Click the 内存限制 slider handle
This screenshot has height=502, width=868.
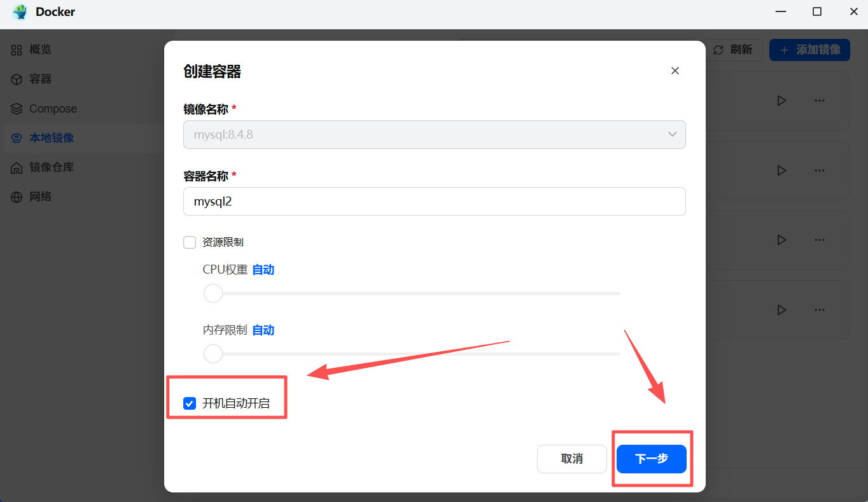213,353
